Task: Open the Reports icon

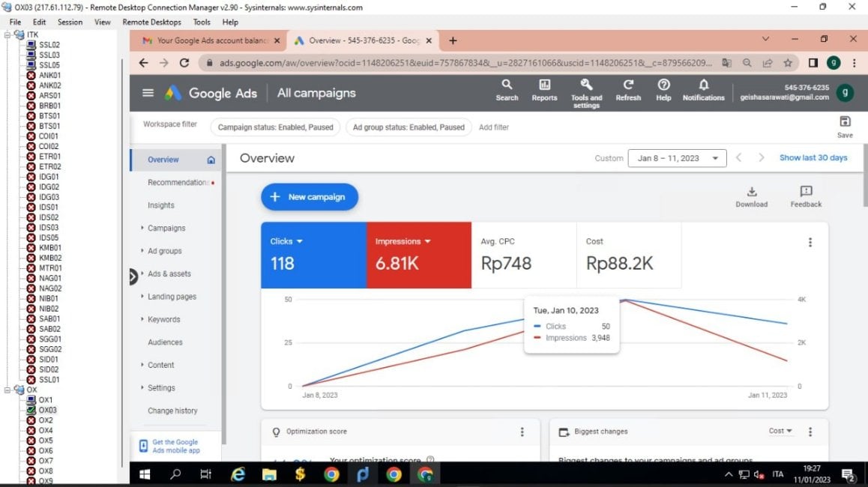Action: (x=544, y=90)
